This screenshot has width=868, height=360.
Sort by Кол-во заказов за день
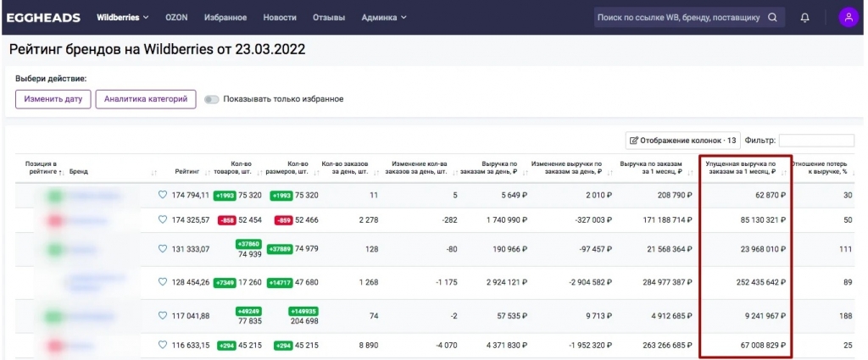377,173
